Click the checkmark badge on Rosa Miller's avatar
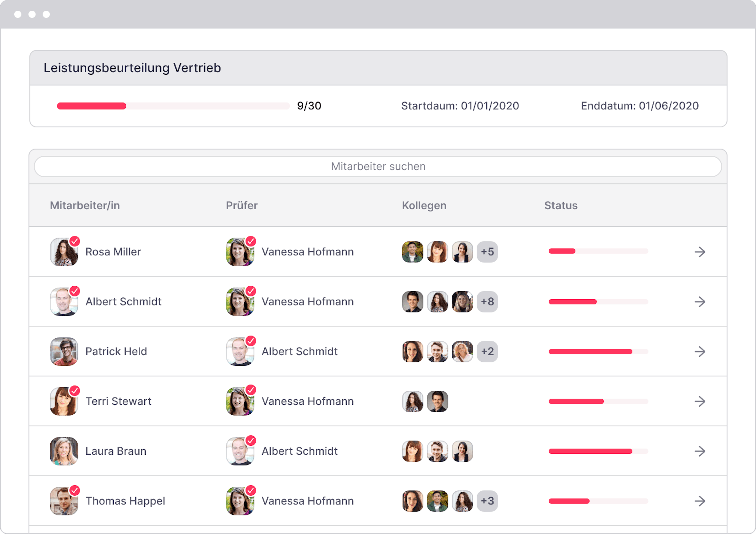 click(x=75, y=241)
